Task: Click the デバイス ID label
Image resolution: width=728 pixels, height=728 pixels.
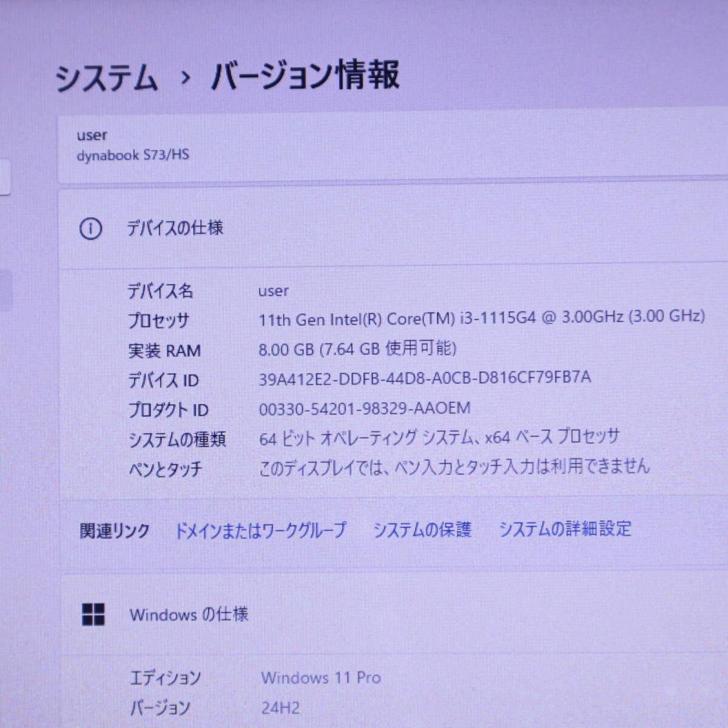Action: (163, 380)
